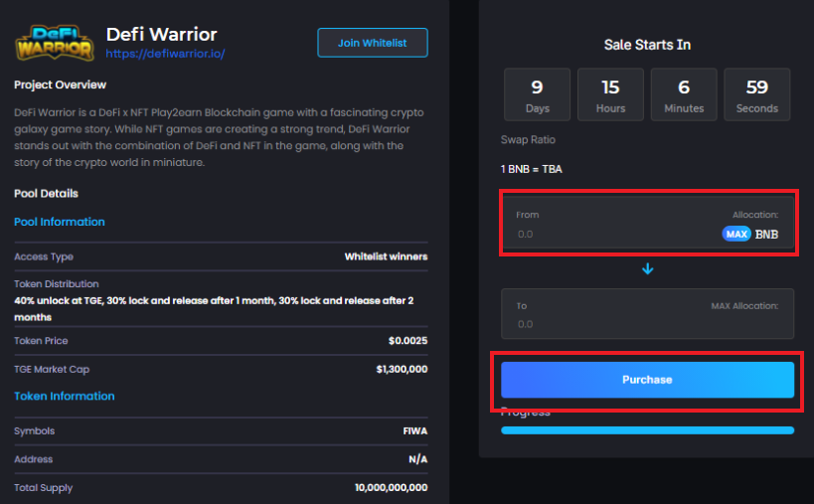Click the Access Type label

[x=44, y=256]
